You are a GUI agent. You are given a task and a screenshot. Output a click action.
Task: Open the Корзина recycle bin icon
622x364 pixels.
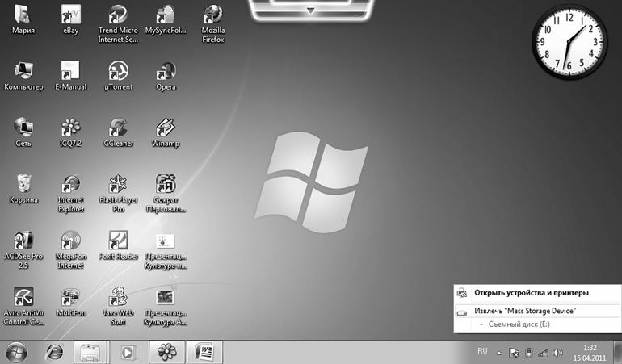[x=23, y=184]
